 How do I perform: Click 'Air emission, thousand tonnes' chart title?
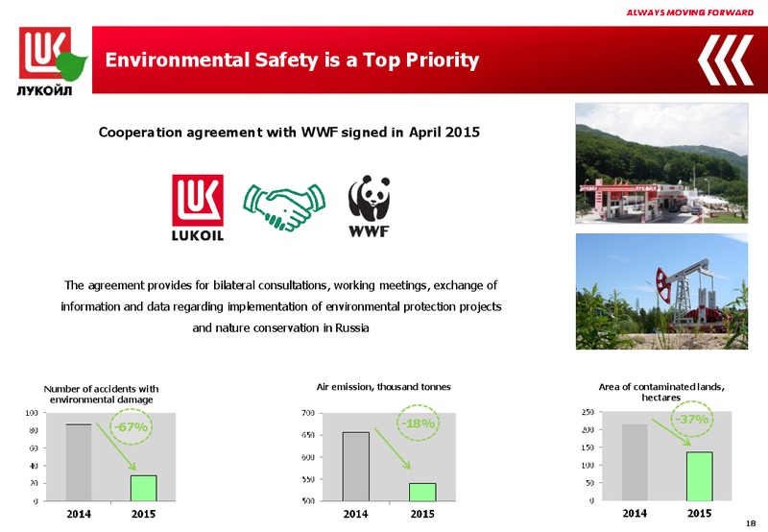[383, 387]
